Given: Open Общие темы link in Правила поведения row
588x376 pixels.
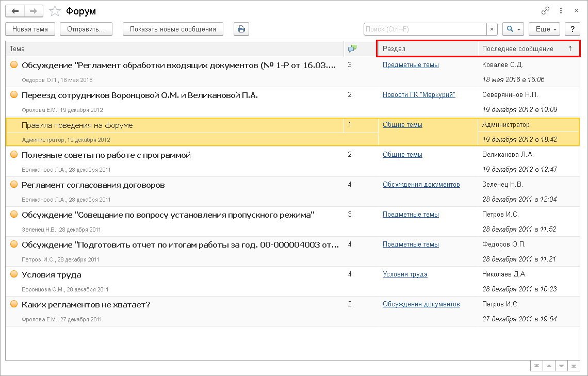Looking at the screenshot, I should pyautogui.click(x=402, y=125).
